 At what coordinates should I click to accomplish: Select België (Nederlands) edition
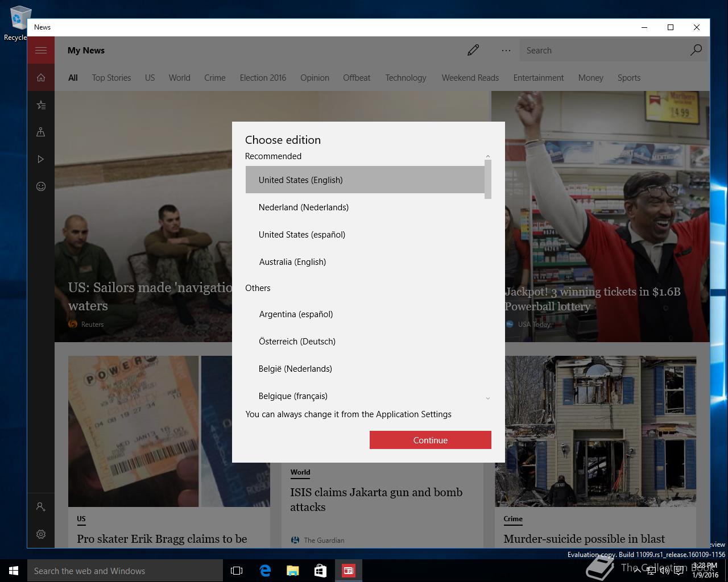pyautogui.click(x=365, y=368)
